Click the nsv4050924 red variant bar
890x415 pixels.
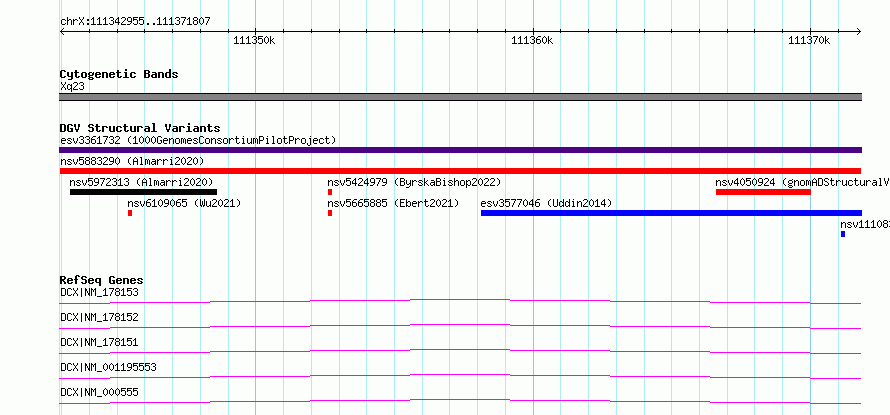pos(763,192)
